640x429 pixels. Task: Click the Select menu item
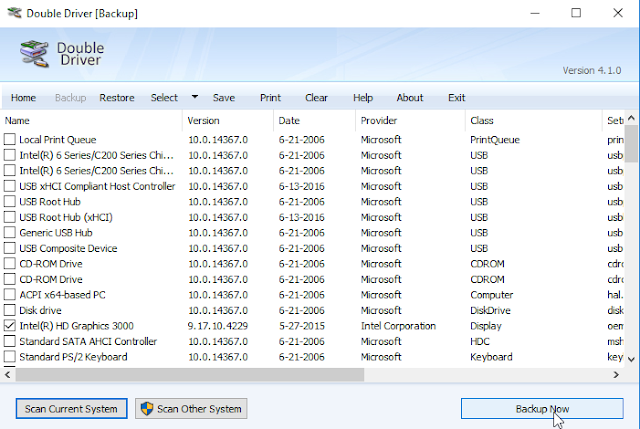point(164,98)
